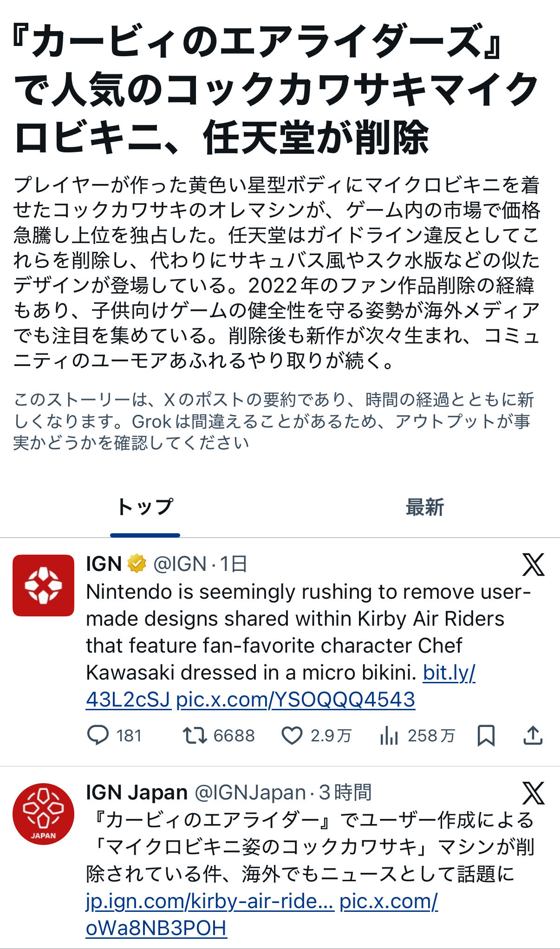The width and height of the screenshot is (560, 949).
Task: Tap the X logo on IGN Japan's post
Action: (533, 793)
